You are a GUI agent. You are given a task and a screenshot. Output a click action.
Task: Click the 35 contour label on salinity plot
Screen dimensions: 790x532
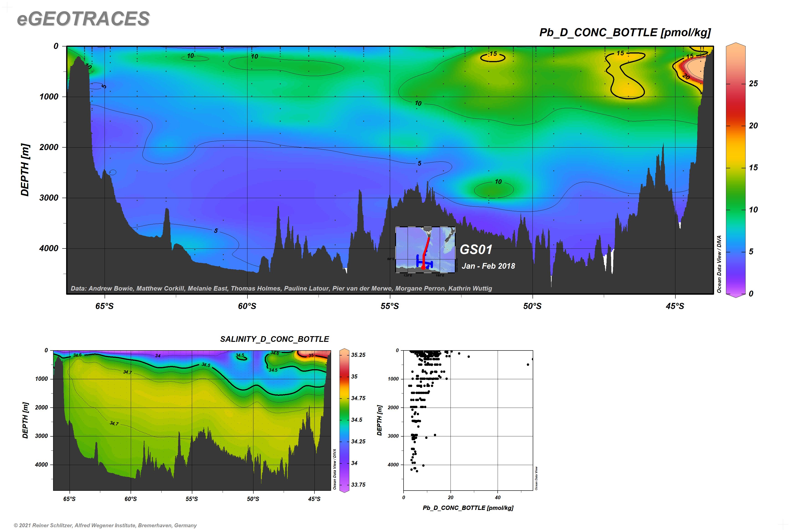tap(311, 356)
